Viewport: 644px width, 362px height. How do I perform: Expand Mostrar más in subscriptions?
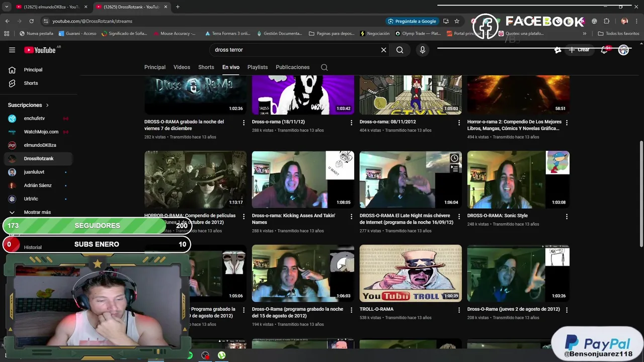[x=36, y=212]
